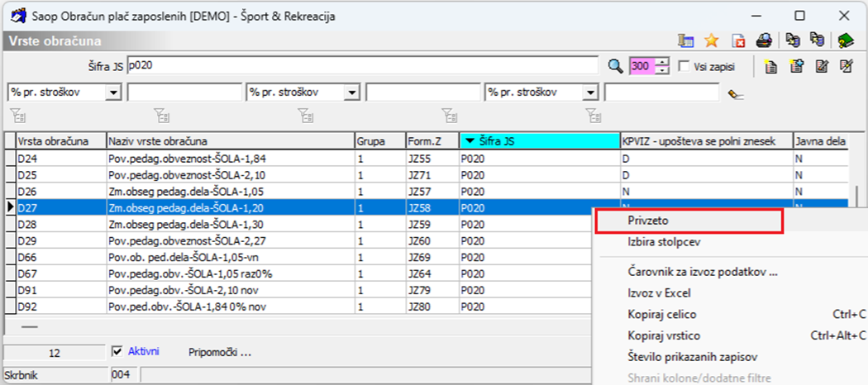Enable the Vsi zapisi checkbox
Image resolution: width=868 pixels, height=385 pixels.
(x=684, y=66)
